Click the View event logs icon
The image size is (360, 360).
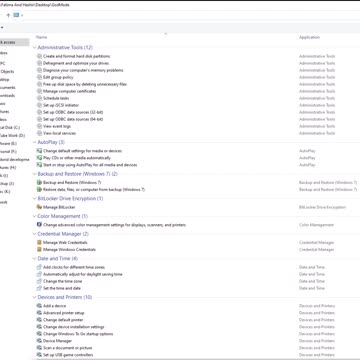(x=39, y=126)
